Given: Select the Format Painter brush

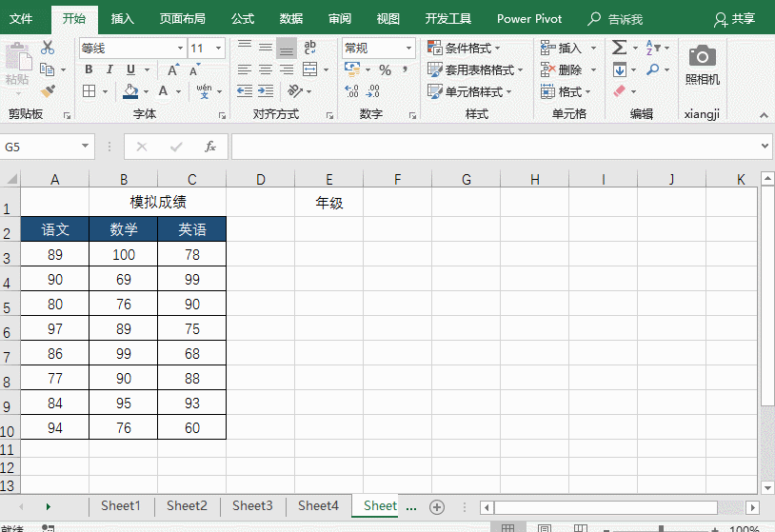Looking at the screenshot, I should click(x=48, y=91).
